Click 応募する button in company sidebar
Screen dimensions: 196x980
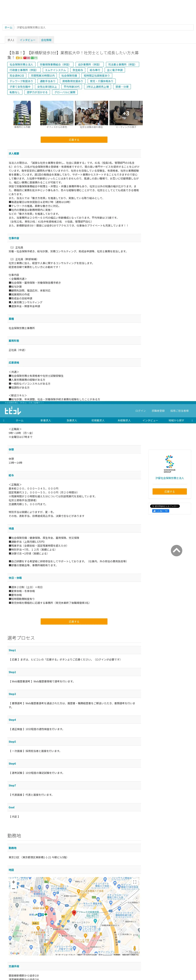tap(169, 491)
